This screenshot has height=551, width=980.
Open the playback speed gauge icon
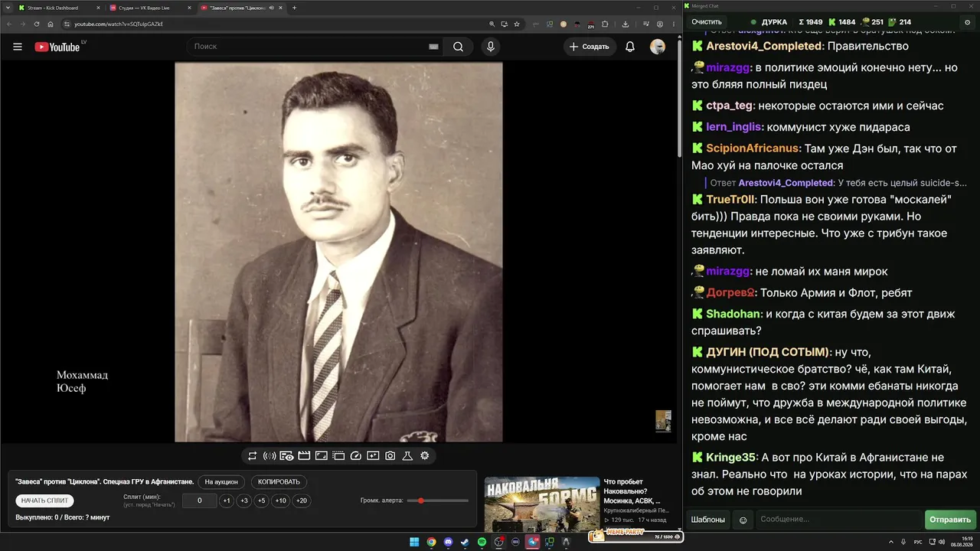click(355, 456)
